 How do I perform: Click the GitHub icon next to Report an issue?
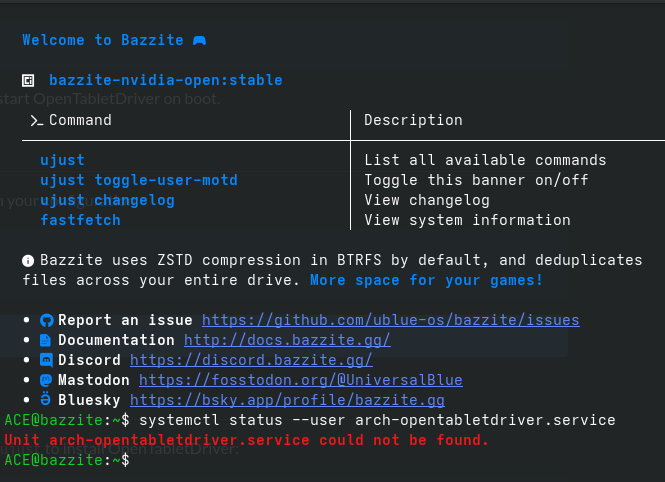pos(46,320)
